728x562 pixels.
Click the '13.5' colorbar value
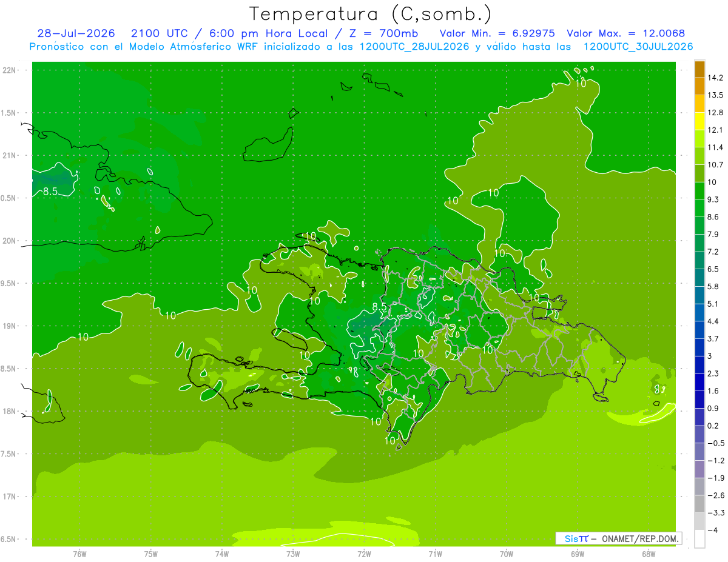(715, 95)
